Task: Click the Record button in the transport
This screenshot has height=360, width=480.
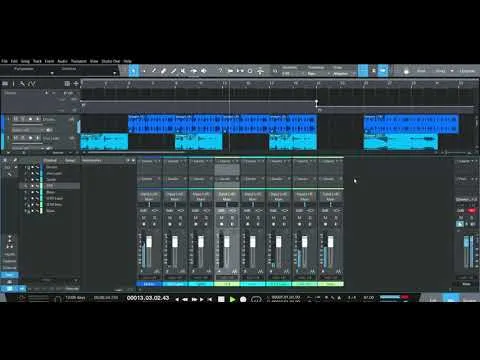Action: tap(243, 299)
